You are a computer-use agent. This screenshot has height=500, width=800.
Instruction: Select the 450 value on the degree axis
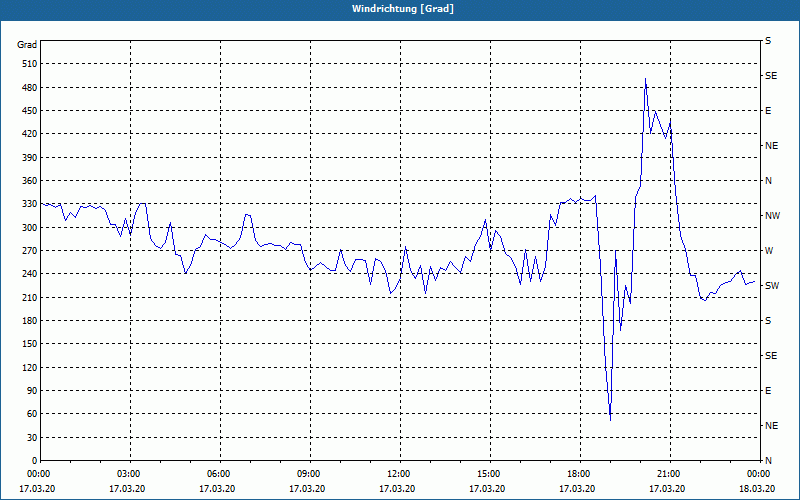click(x=30, y=111)
